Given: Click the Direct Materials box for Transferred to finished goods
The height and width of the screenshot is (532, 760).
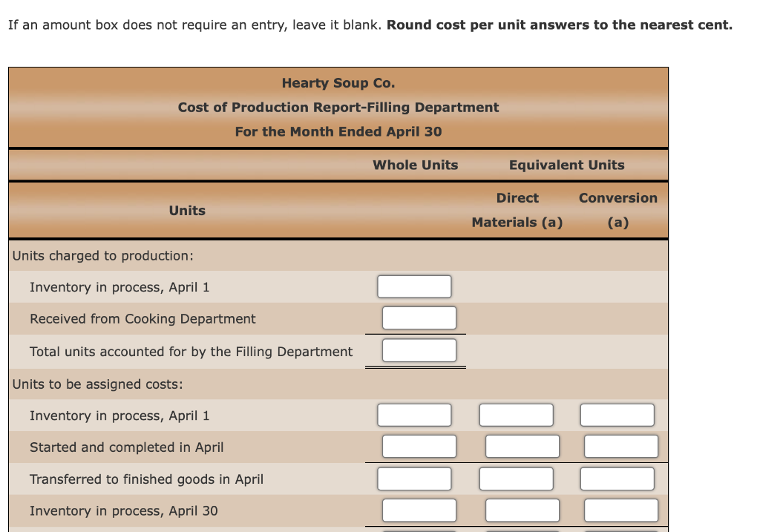Looking at the screenshot, I should [516, 479].
